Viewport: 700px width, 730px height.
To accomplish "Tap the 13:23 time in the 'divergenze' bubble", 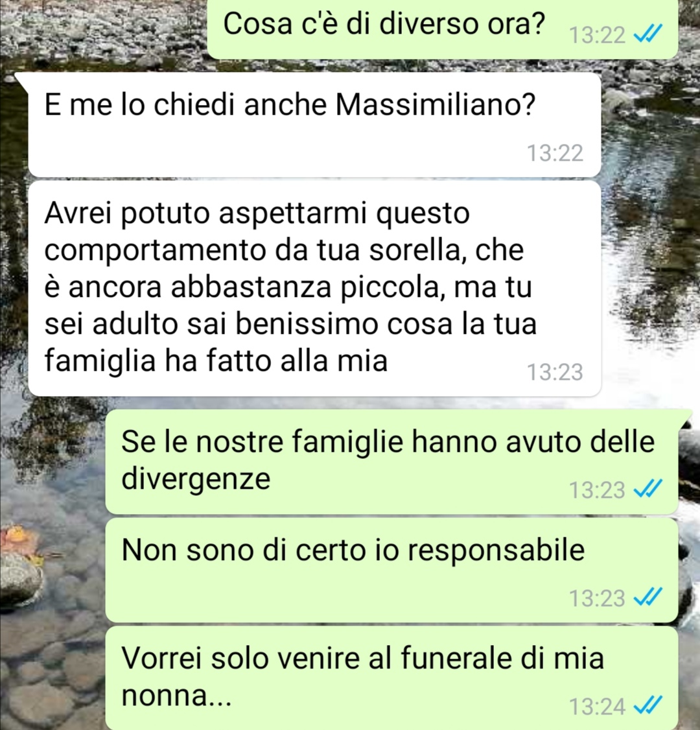I will tap(597, 489).
